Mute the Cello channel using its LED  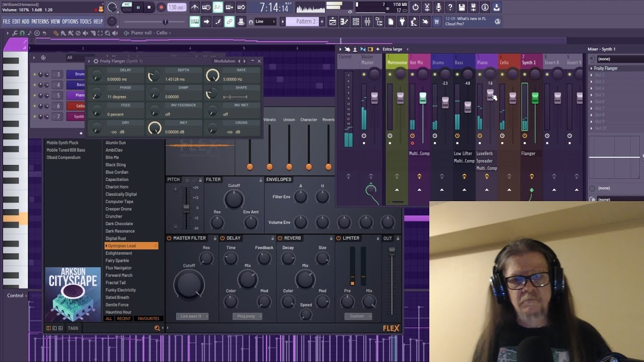[x=35, y=106]
